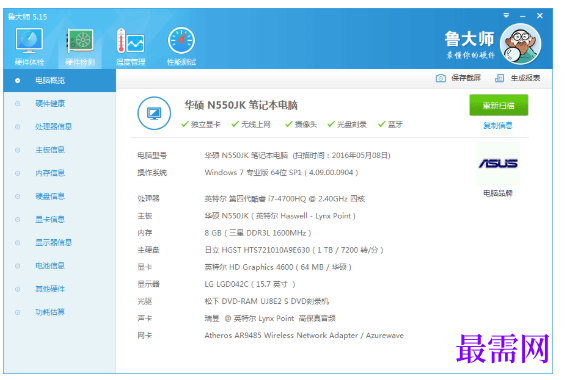Click the 保存截屏 camera icon
The height and width of the screenshot is (380, 568).
click(440, 78)
